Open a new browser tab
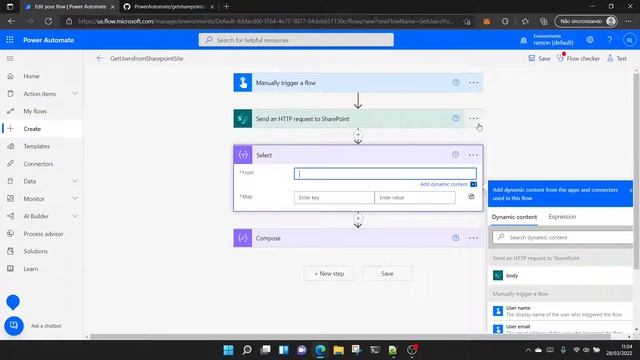Image resolution: width=640 pixels, height=360 pixels. coord(227,7)
